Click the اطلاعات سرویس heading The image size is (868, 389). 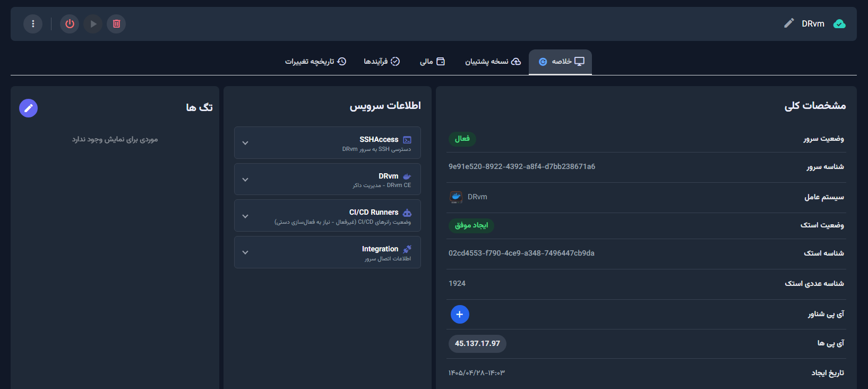[x=385, y=106]
